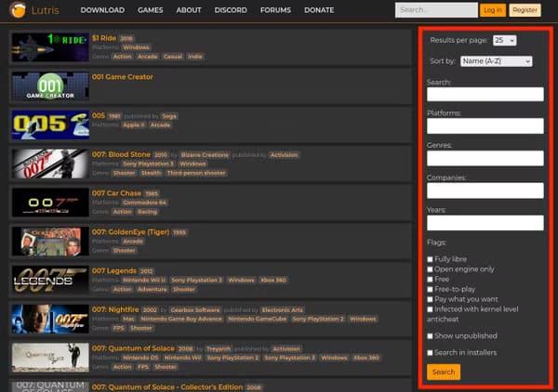Click the Lutris logo icon
Viewport: 558px width, 392px height.
coord(18,10)
